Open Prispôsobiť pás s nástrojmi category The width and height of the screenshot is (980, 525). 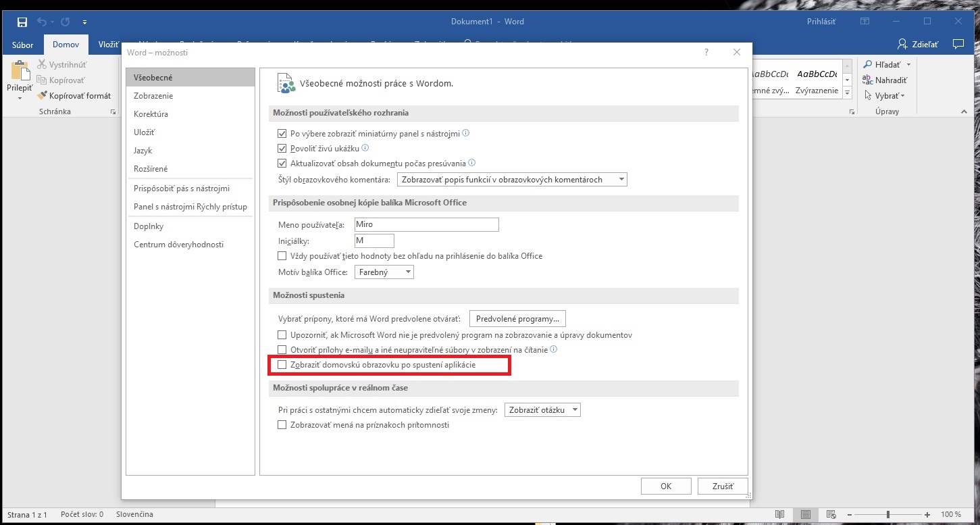190,189
